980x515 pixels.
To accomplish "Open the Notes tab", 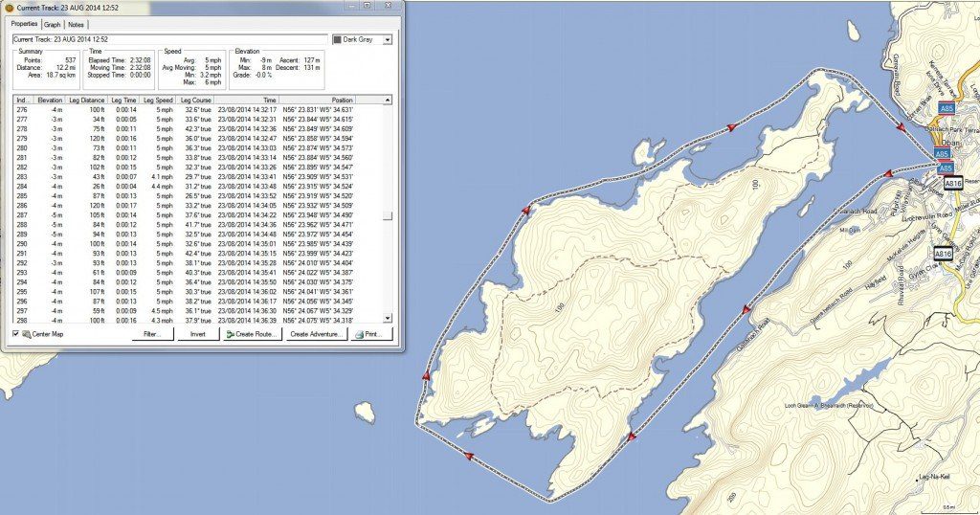I will click(76, 24).
